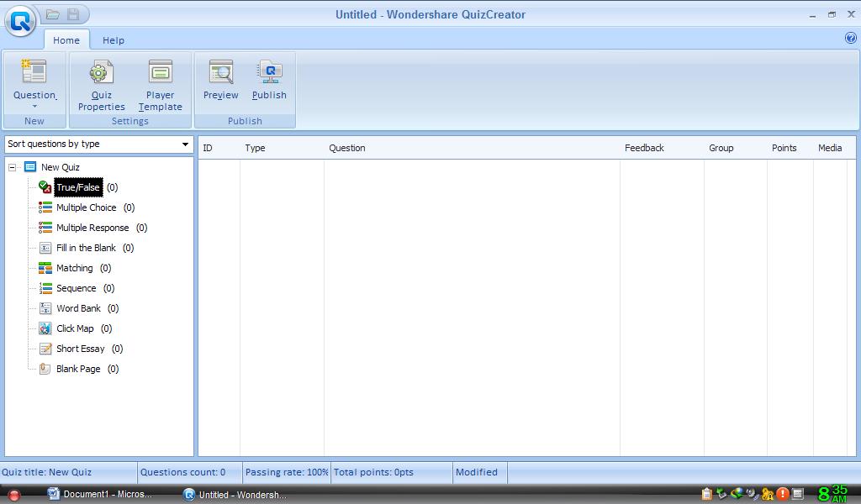Click the Blank Page icon
Screen dimensions: 861x504
coord(45,369)
